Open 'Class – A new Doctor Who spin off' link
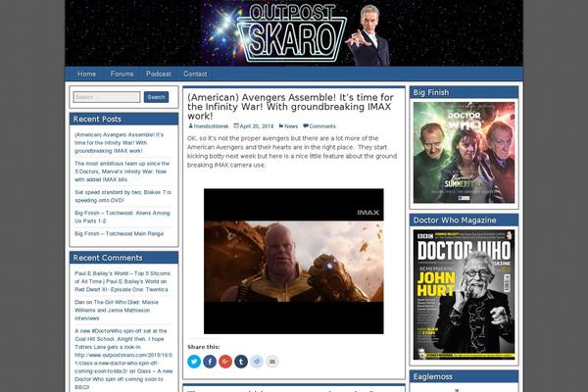588x392 pixels. [123, 379]
